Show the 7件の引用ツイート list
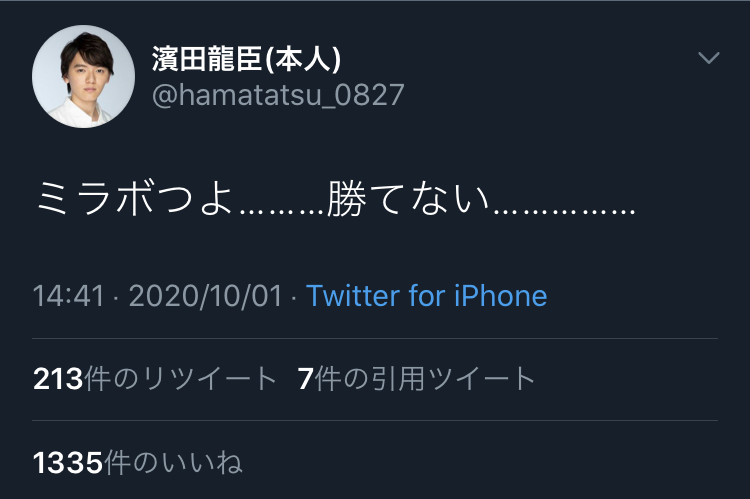 pyautogui.click(x=416, y=379)
